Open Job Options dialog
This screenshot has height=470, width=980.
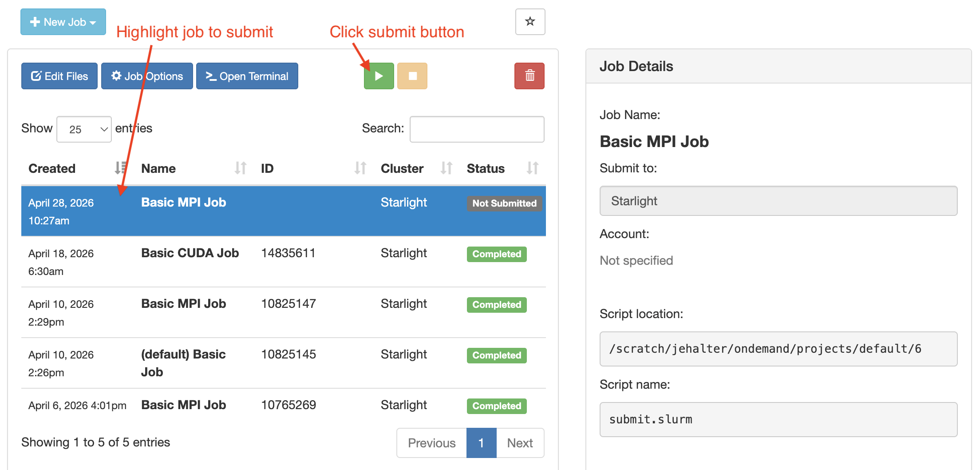point(147,76)
